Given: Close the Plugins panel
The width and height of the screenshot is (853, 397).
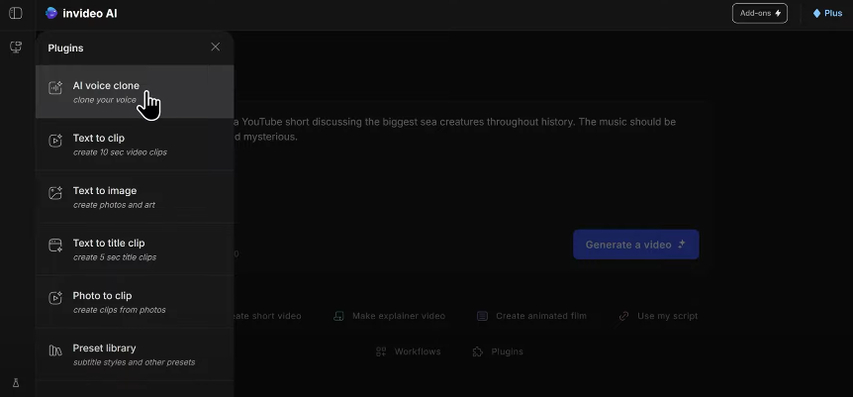Looking at the screenshot, I should (215, 47).
